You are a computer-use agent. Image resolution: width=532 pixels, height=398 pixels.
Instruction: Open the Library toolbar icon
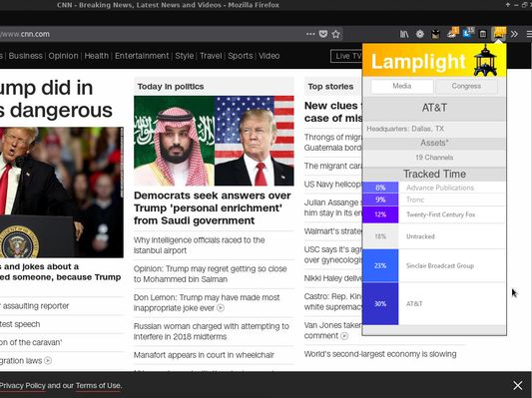[x=404, y=34]
